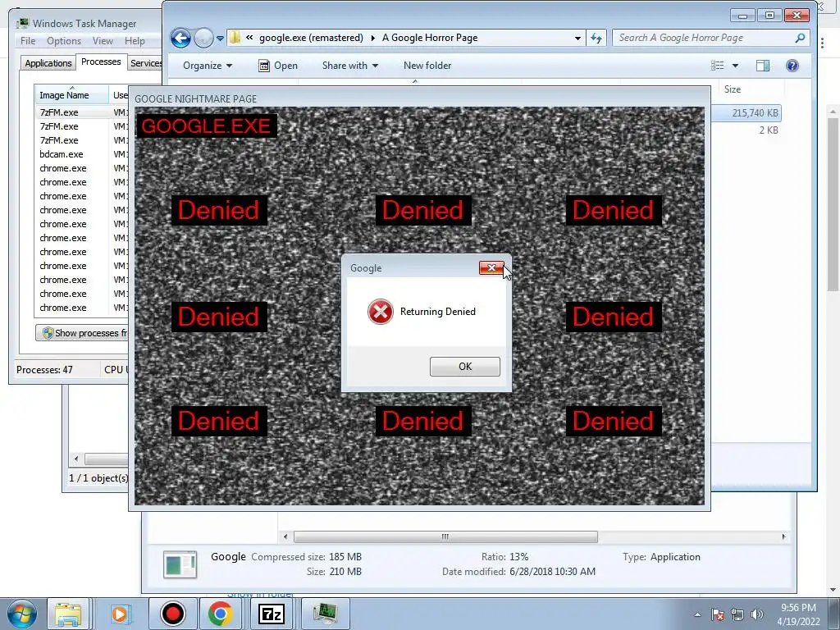Open Windows Media Player taskbar icon

coord(120,614)
